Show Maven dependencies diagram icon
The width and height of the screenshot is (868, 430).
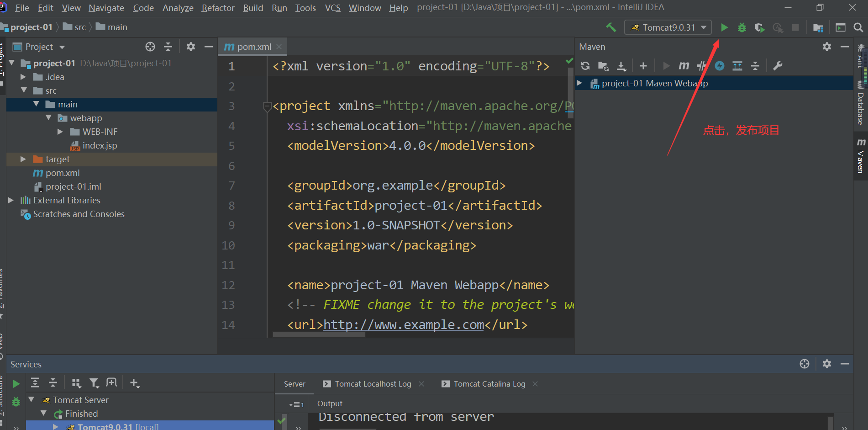click(x=737, y=66)
